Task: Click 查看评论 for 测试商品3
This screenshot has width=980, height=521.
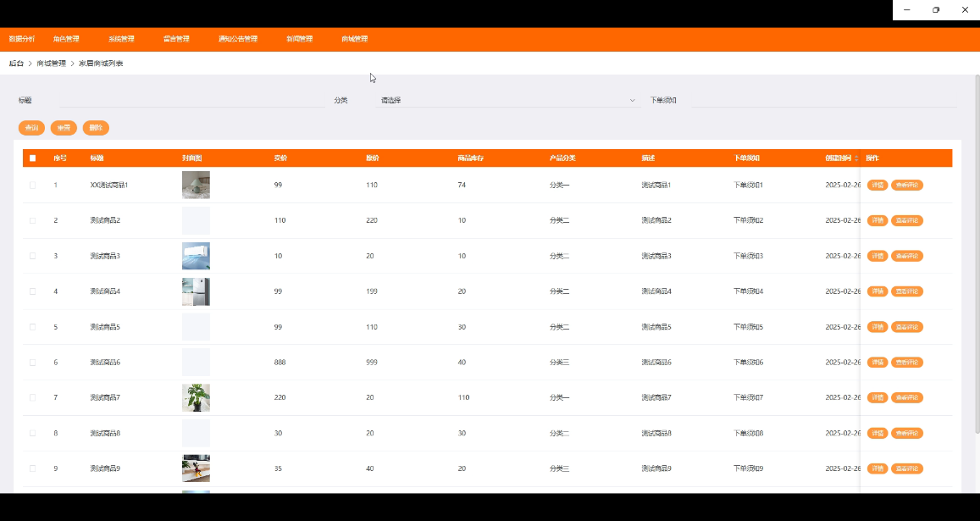Action: coord(907,256)
